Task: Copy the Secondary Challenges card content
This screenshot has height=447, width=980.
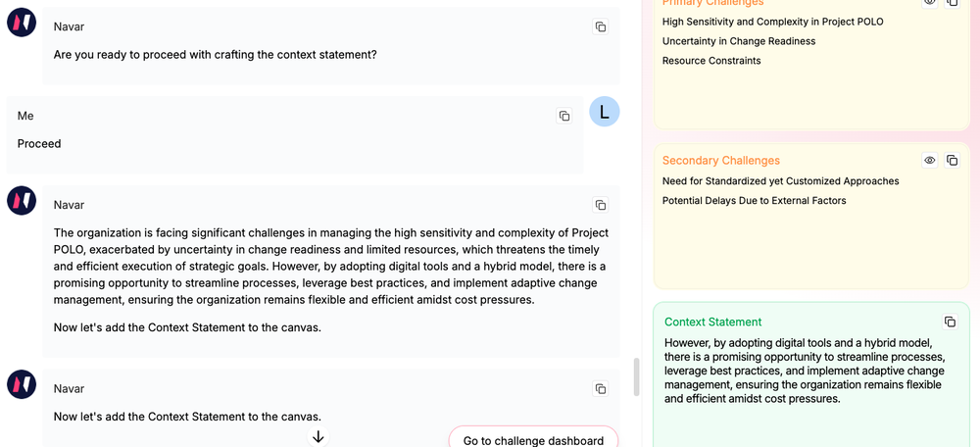Action: pos(952,161)
